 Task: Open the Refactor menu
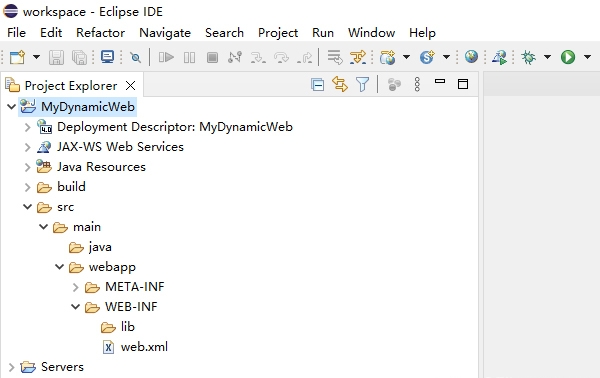[101, 33]
